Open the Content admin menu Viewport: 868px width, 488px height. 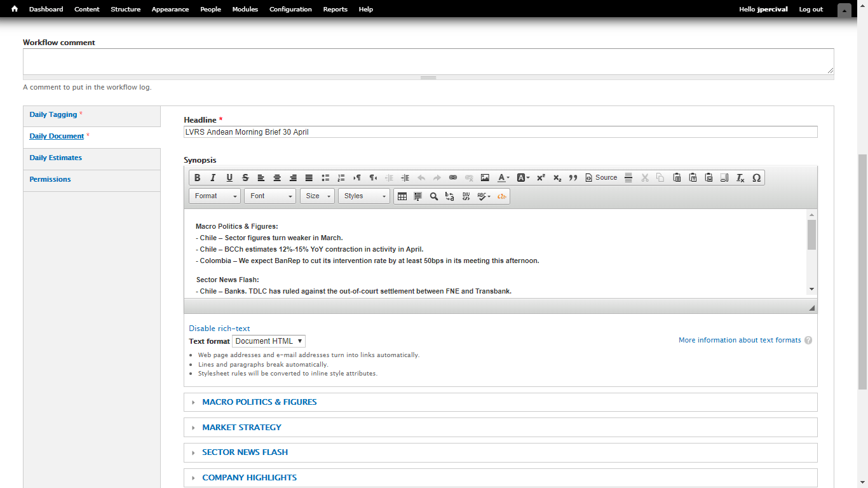click(87, 10)
